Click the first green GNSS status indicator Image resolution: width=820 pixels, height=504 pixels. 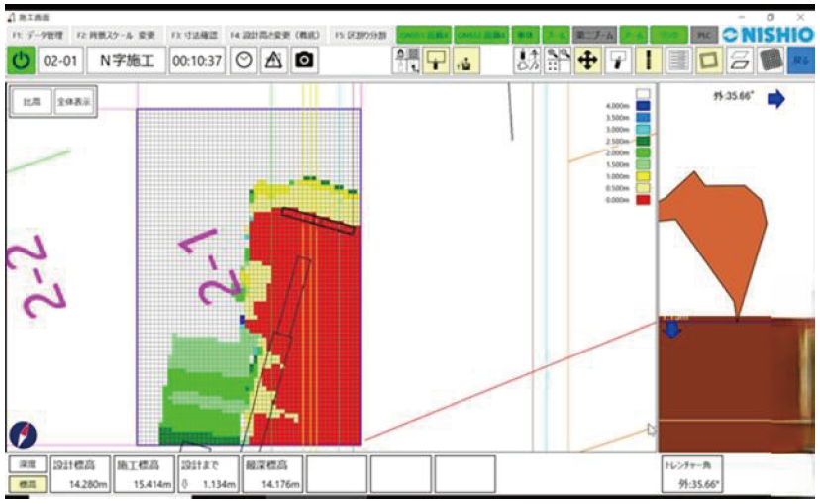(424, 35)
